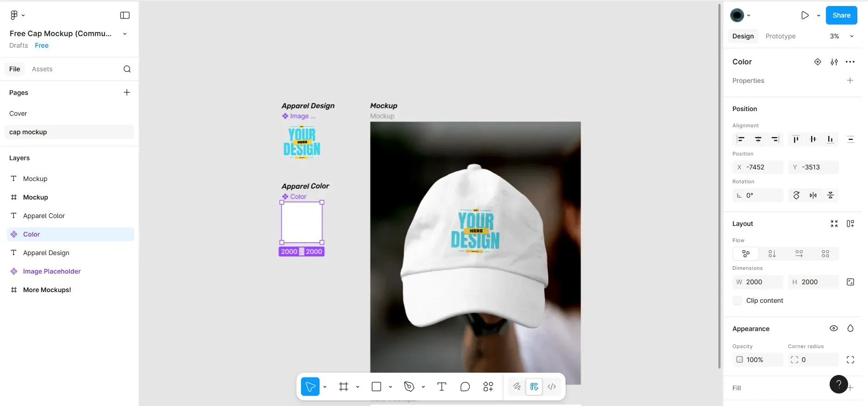Align bottom icon in Alignment
This screenshot has height=406, width=868.
(831, 139)
